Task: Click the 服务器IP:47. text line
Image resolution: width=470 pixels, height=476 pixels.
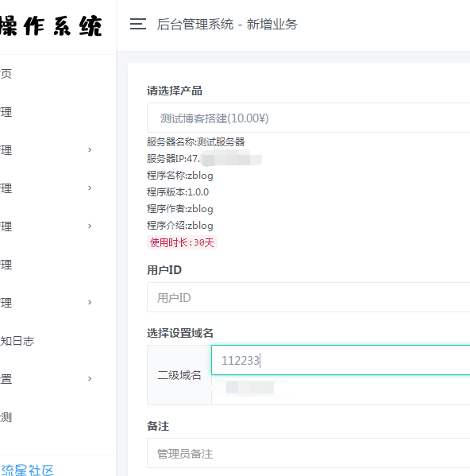Action: click(173, 159)
